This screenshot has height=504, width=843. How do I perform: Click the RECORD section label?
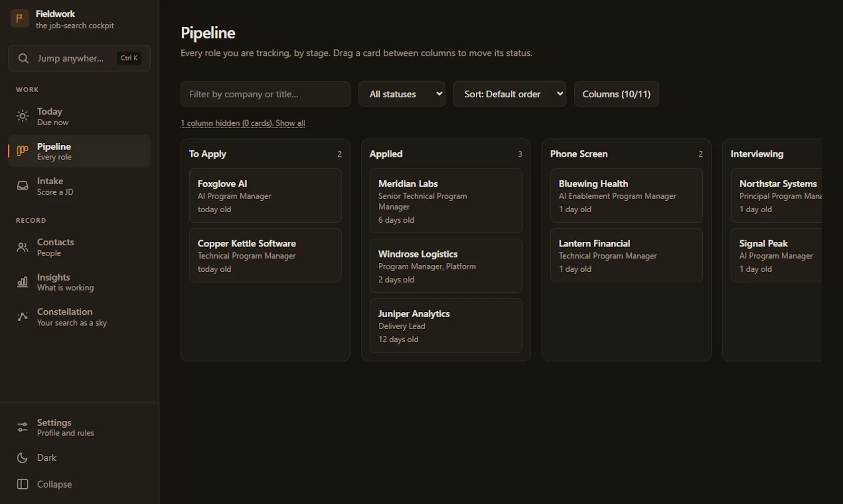(x=31, y=220)
